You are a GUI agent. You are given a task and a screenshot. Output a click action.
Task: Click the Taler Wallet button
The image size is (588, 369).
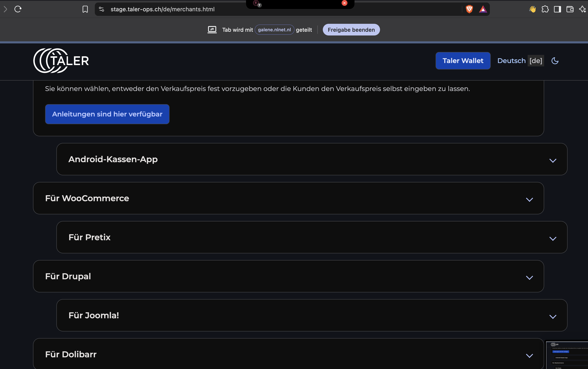pos(463,61)
